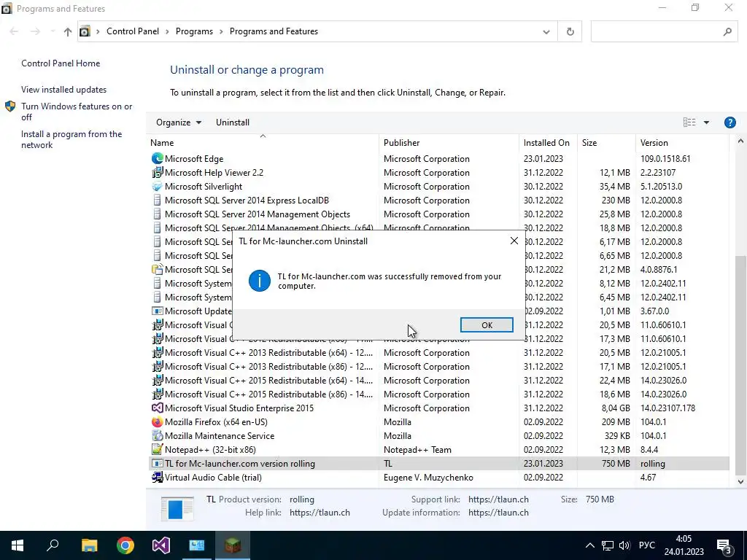Click the scrollbar up arrow
The width and height of the screenshot is (747, 560).
pyautogui.click(x=740, y=141)
